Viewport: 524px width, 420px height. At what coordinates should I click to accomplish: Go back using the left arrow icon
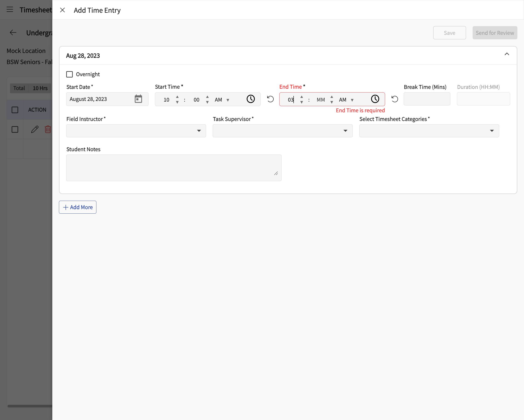[13, 32]
